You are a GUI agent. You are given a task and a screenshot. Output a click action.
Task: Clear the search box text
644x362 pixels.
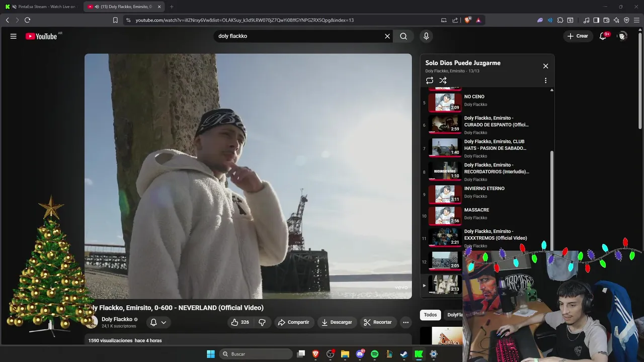[x=387, y=36]
